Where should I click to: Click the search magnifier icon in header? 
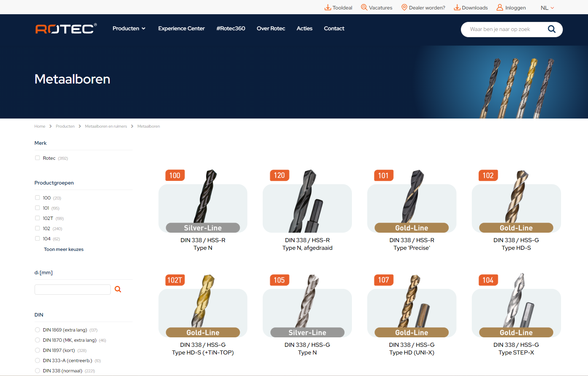pyautogui.click(x=552, y=29)
